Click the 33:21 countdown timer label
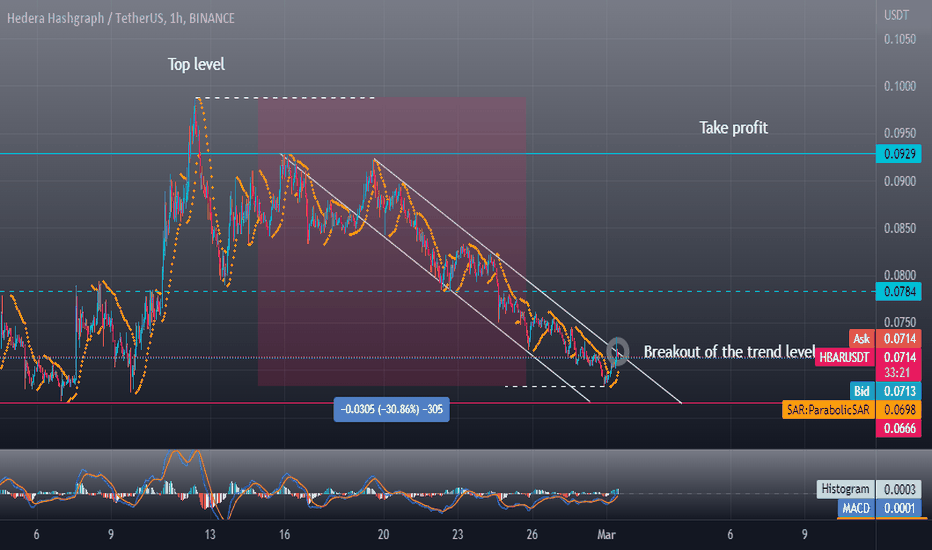 pos(897,373)
